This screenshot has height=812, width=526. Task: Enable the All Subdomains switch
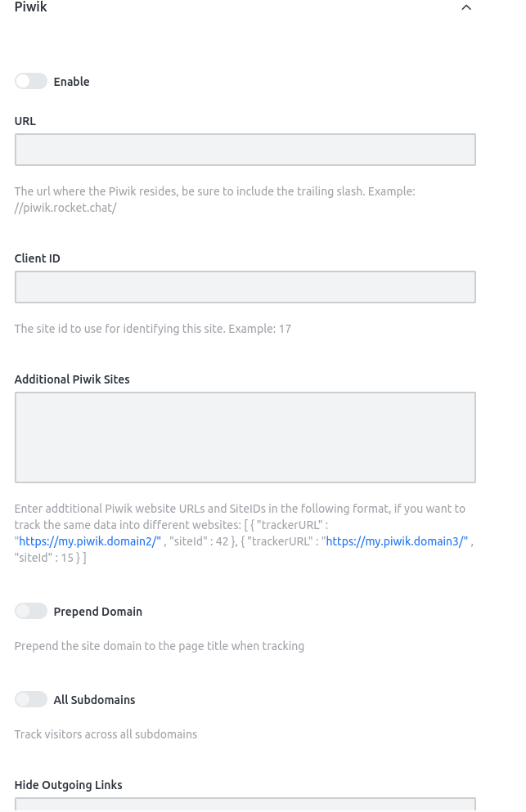31,700
